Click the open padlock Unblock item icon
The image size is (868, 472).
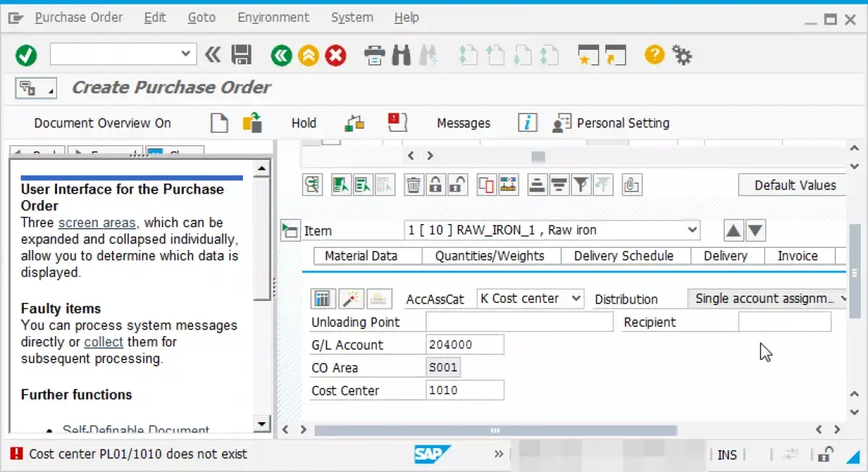457,185
